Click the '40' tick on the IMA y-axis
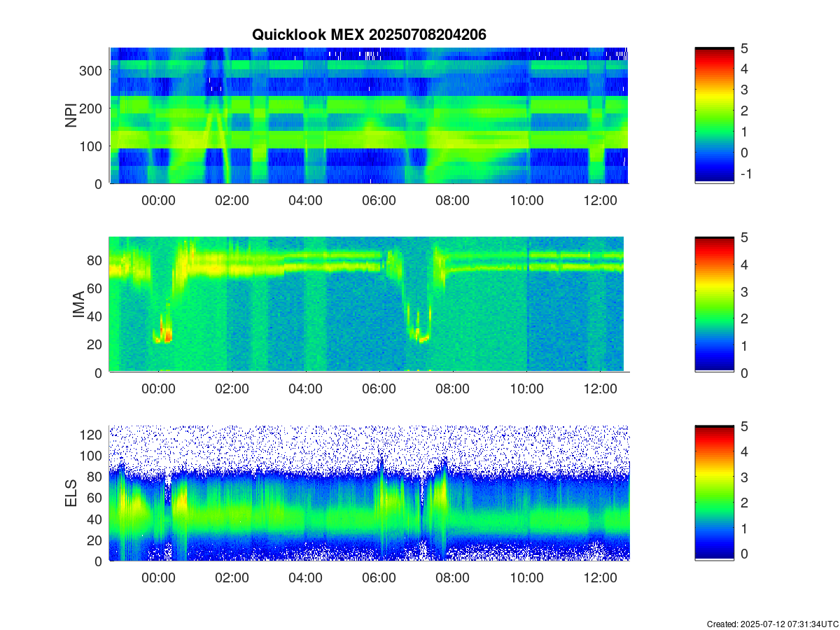Viewport: 840px width, 630px height. [x=96, y=316]
